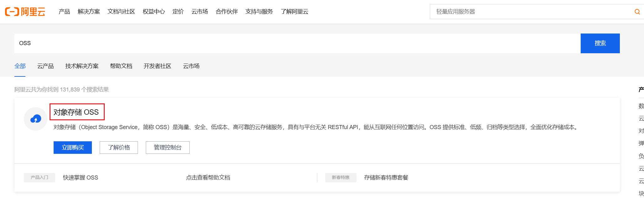The image size is (644, 198).
Task: Select the 全部 results tab
Action: tap(20, 66)
